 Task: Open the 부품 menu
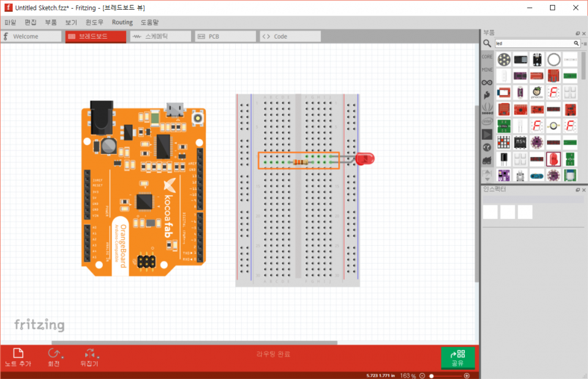[x=51, y=22]
